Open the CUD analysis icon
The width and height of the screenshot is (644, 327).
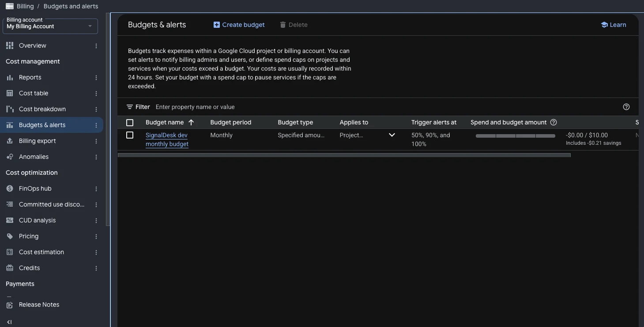[x=10, y=220]
